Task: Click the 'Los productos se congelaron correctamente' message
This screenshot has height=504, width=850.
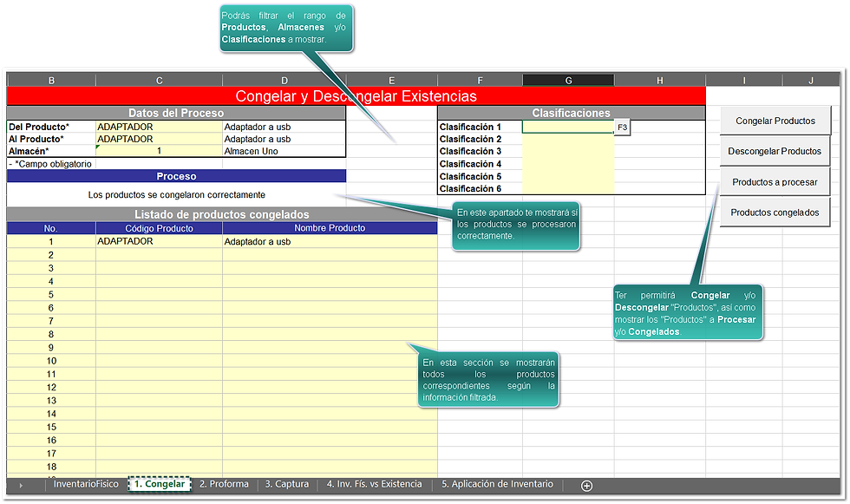Action: pos(177,194)
